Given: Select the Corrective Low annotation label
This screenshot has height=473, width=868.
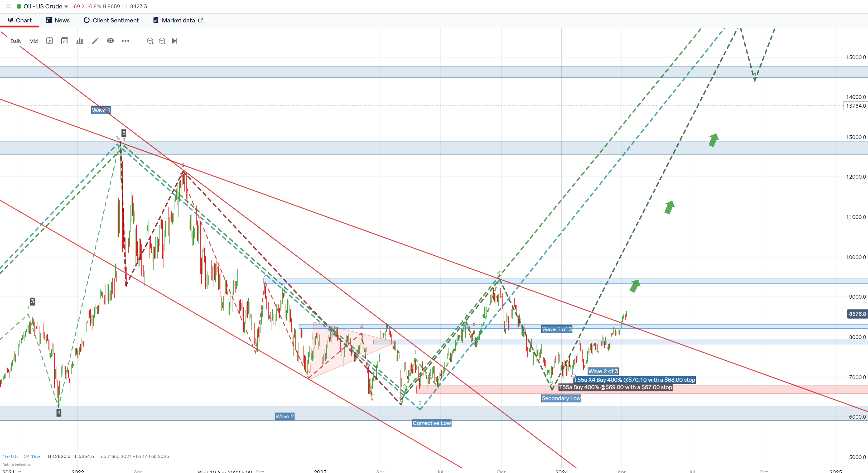Looking at the screenshot, I should [x=431, y=423].
